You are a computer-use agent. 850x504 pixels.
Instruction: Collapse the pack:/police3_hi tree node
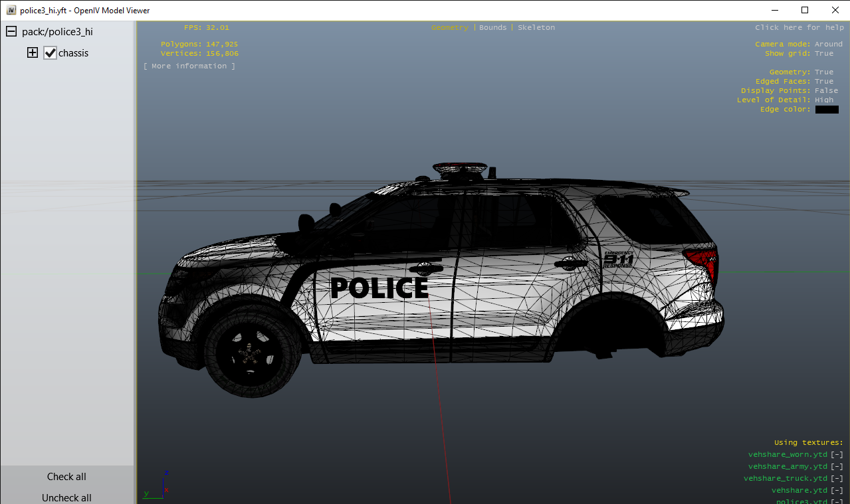11,31
